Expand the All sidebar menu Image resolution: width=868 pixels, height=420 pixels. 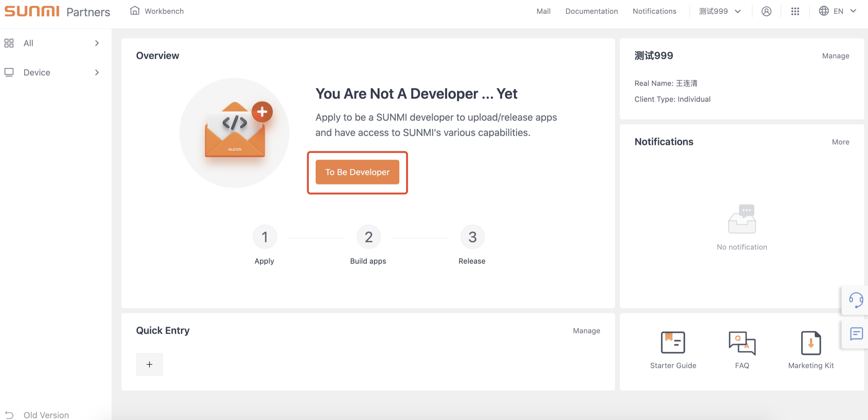[x=52, y=43]
